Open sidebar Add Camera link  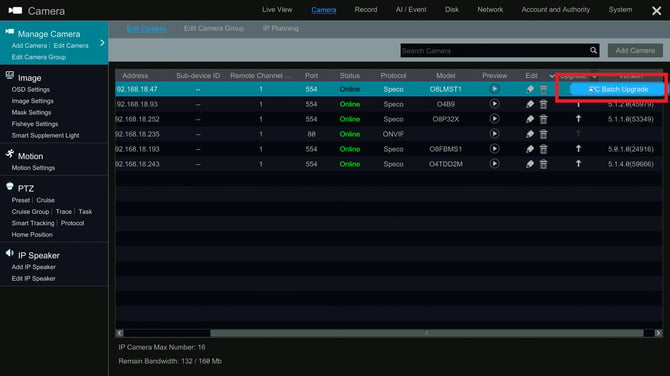29,45
